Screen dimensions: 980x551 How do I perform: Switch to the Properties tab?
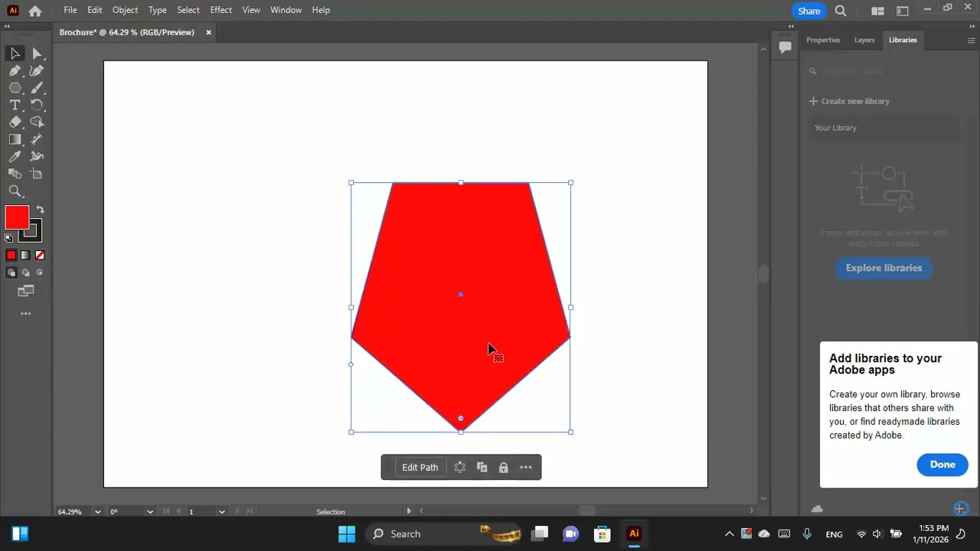click(x=823, y=40)
